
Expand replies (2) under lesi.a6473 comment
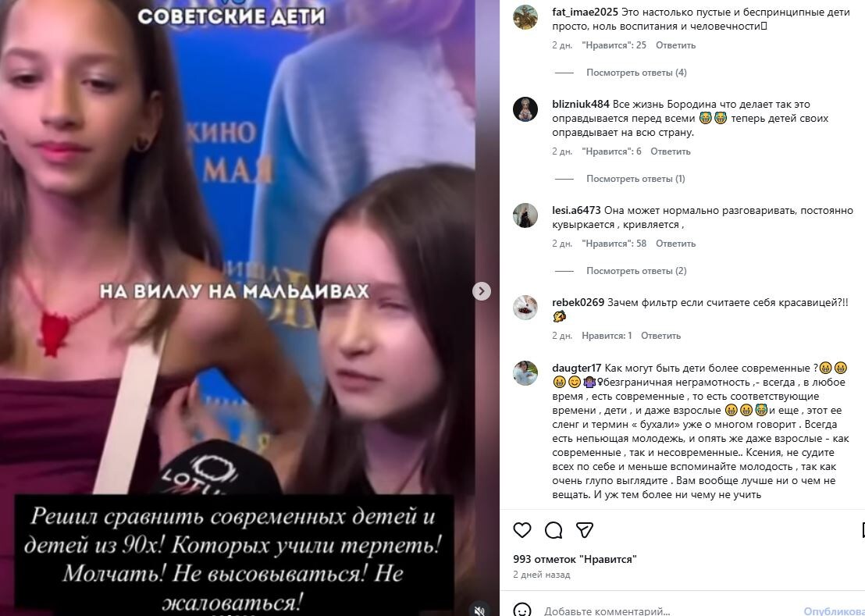click(636, 271)
